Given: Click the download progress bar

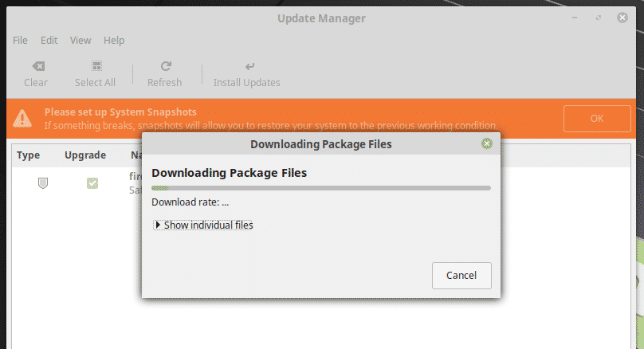Looking at the screenshot, I should 321,188.
